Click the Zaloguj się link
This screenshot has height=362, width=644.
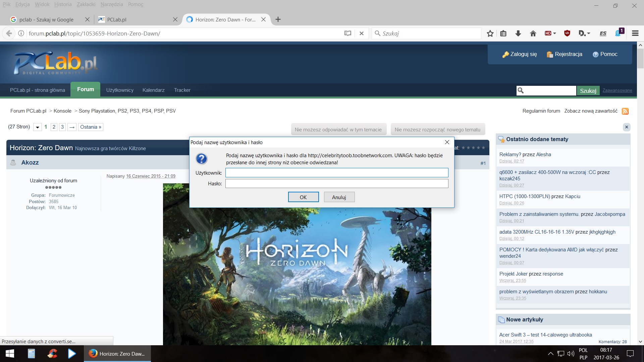523,54
